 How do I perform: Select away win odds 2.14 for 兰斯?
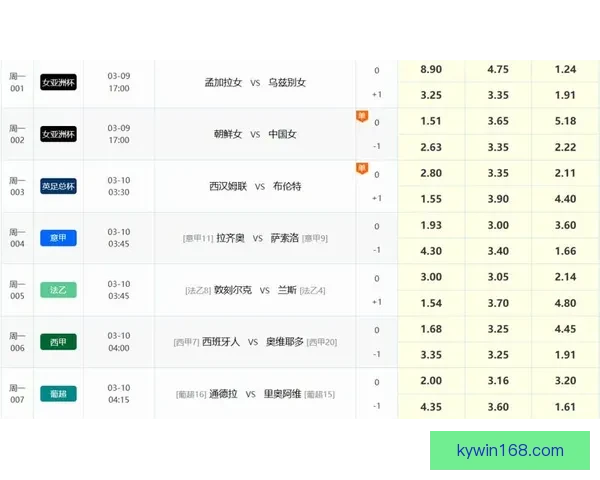pos(565,277)
